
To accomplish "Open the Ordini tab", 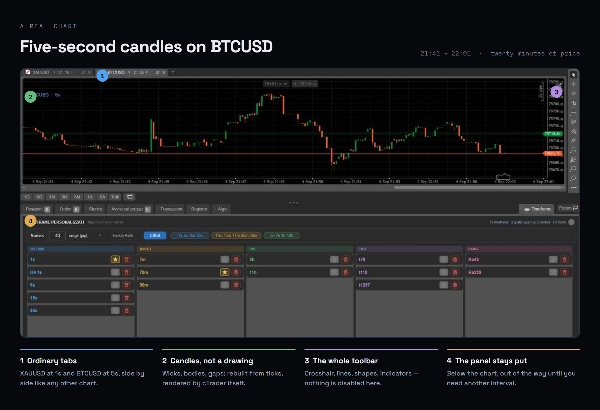I will coord(69,209).
